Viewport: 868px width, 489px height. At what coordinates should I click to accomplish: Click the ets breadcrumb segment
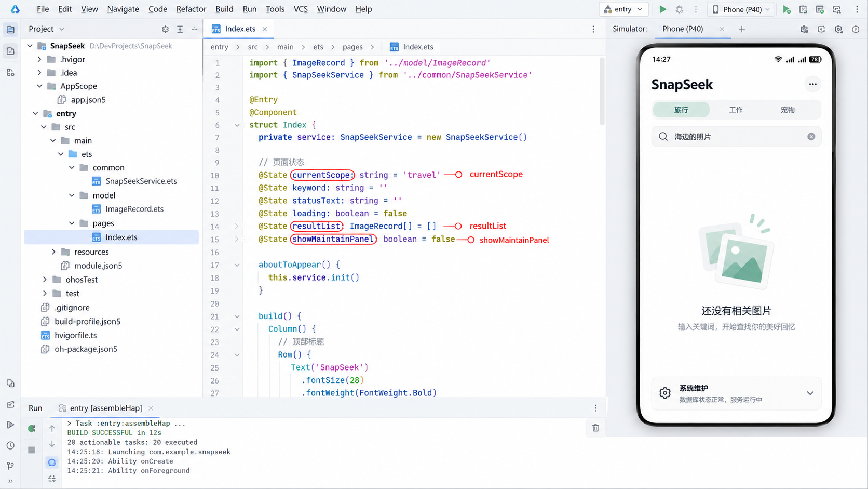(x=318, y=47)
